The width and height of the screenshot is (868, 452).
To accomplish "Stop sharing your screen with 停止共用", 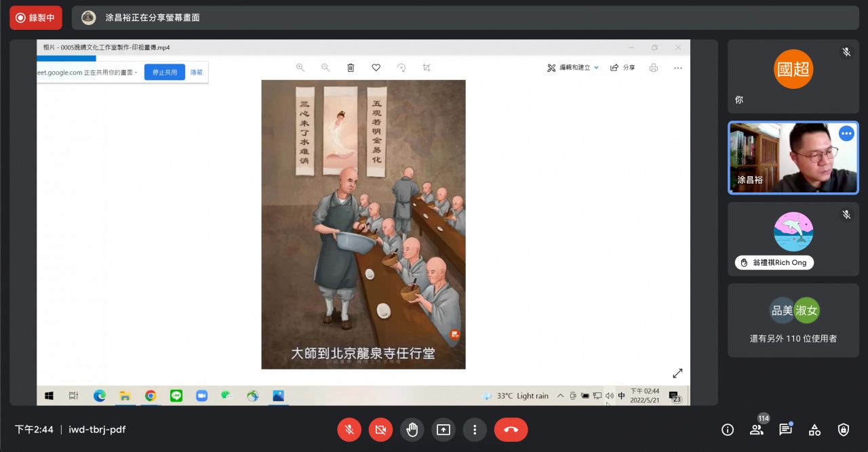I will [x=163, y=72].
